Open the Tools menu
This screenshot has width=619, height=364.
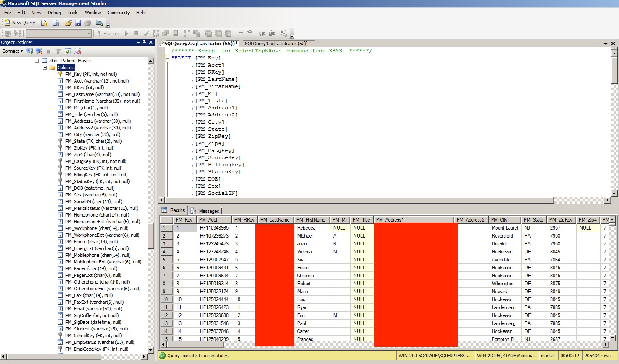pos(73,13)
